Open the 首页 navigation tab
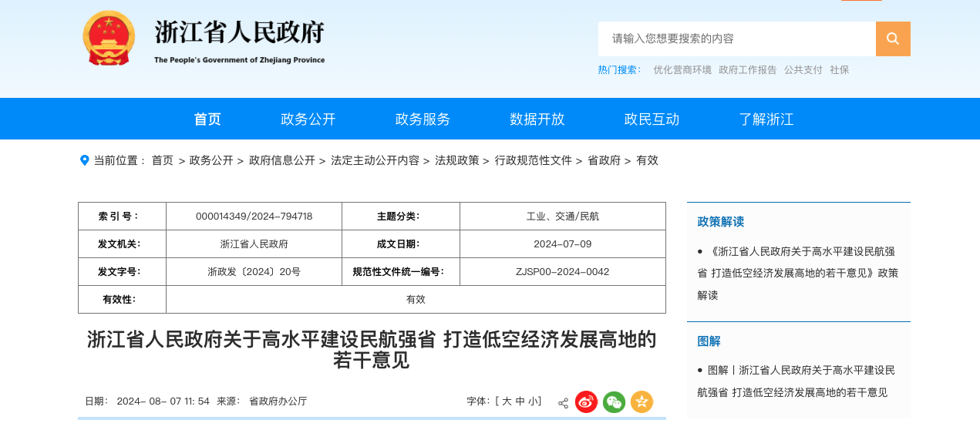 coord(207,119)
